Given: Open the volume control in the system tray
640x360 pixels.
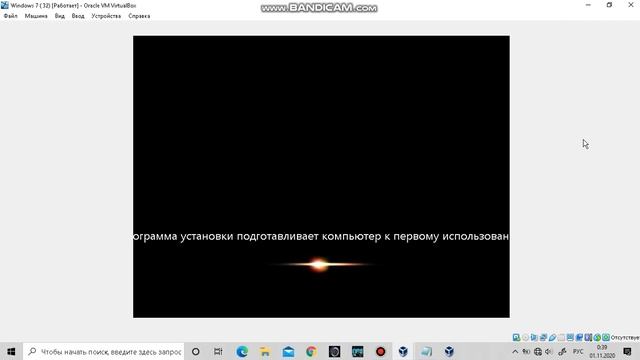Looking at the screenshot, I should click(x=549, y=351).
